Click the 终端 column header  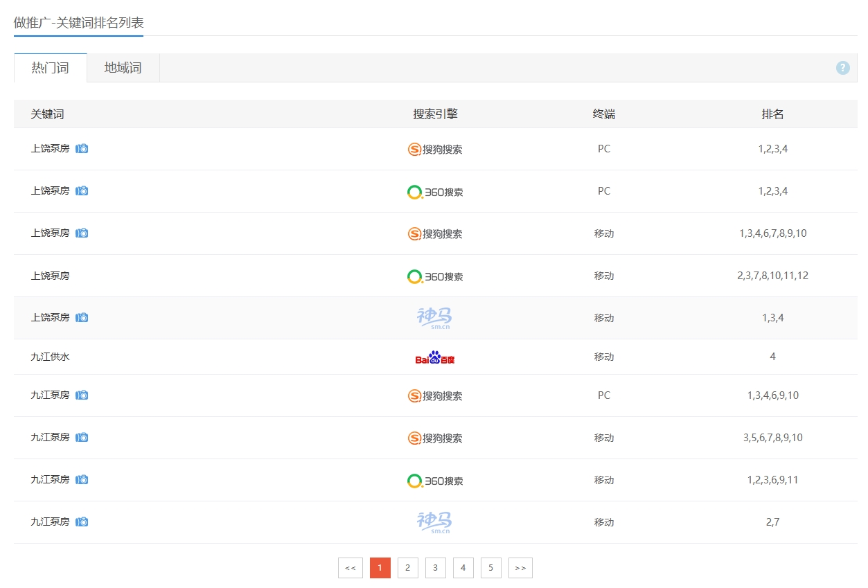604,114
